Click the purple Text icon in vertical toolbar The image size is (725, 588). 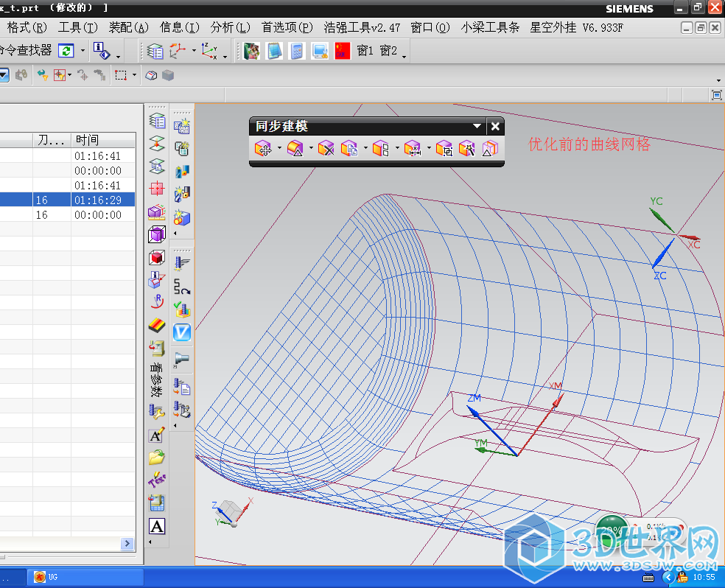(156, 480)
